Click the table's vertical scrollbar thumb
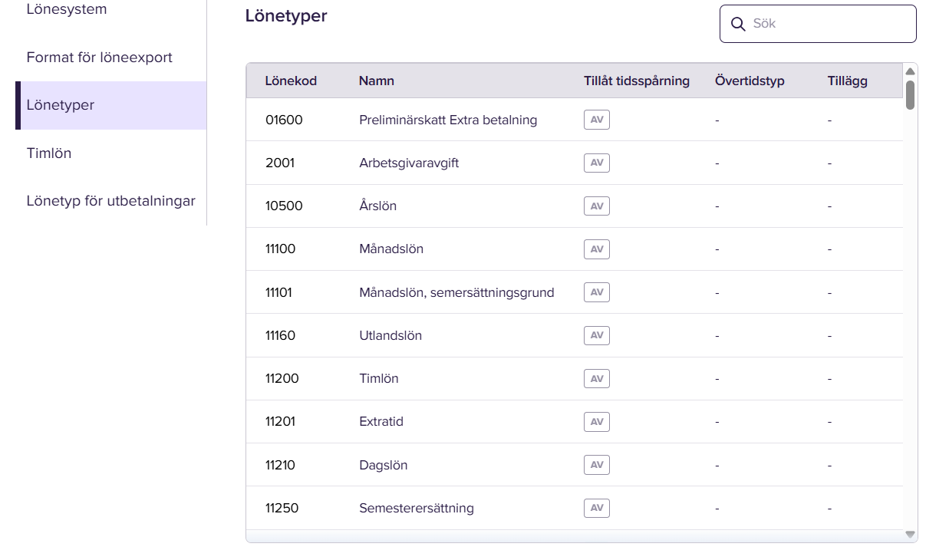Viewport: 949px width, 560px height. coord(911,94)
